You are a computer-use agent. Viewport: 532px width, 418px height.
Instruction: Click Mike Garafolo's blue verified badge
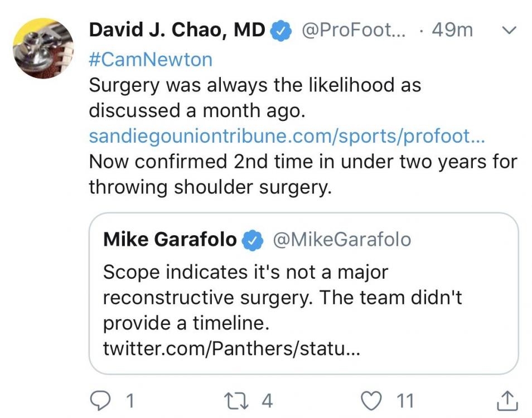(252, 240)
